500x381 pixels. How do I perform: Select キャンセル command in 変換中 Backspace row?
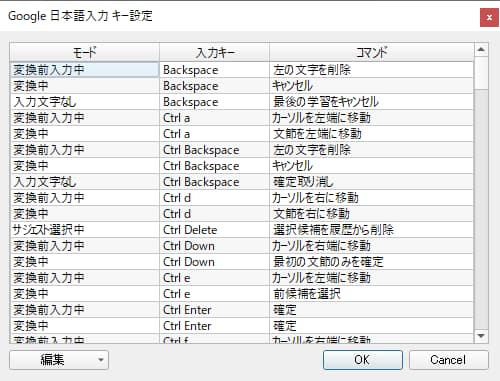pos(371,86)
